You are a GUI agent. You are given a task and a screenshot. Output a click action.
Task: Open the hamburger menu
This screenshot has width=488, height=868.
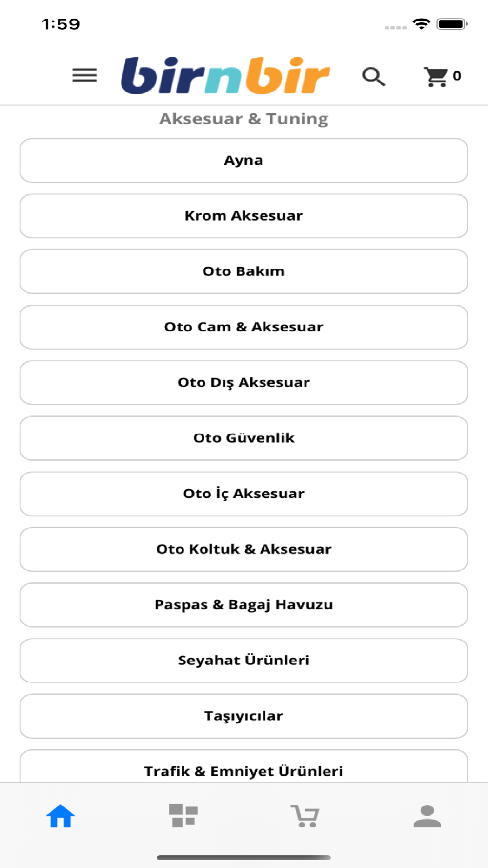(x=84, y=75)
